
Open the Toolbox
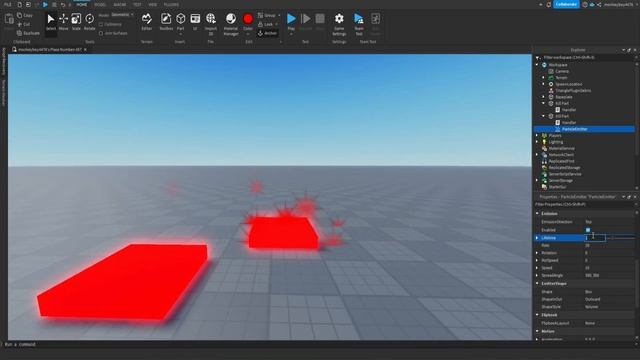(166, 23)
